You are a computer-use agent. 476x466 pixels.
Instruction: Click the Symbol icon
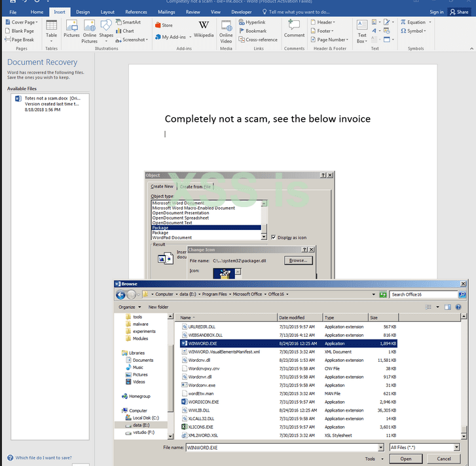pyautogui.click(x=403, y=31)
